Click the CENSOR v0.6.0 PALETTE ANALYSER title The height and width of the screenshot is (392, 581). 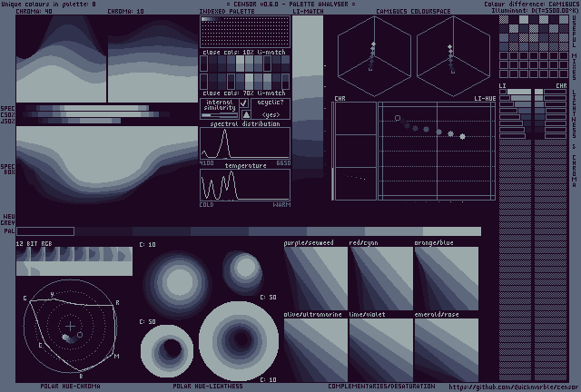[x=290, y=4]
